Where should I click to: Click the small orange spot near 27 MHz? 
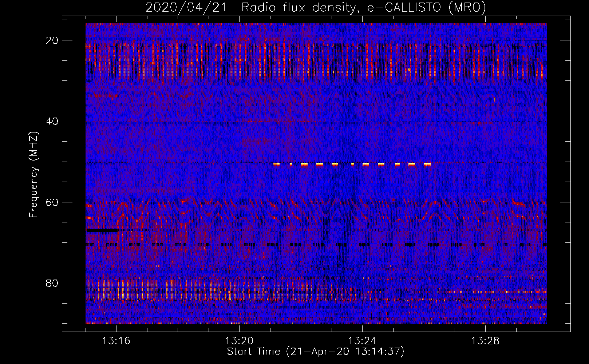(409, 70)
